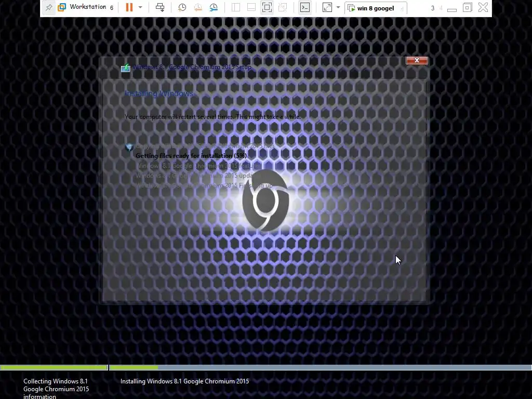The width and height of the screenshot is (532, 399).
Task: Click 'Getting files ready for installation (5%)'
Action: pyautogui.click(x=191, y=156)
